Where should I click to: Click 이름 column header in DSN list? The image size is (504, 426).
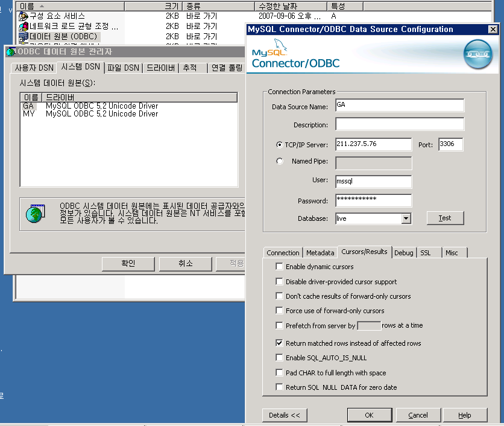pyautogui.click(x=31, y=97)
